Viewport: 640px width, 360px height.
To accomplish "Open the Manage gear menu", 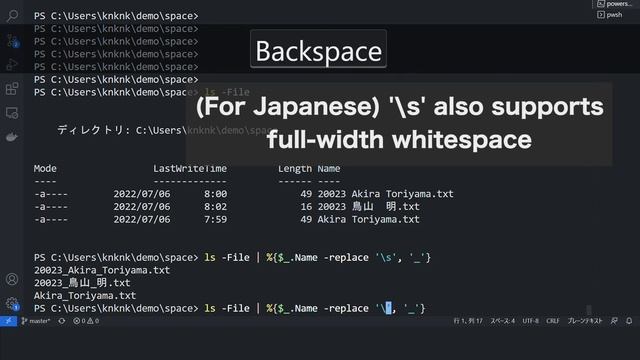I will tap(12, 303).
